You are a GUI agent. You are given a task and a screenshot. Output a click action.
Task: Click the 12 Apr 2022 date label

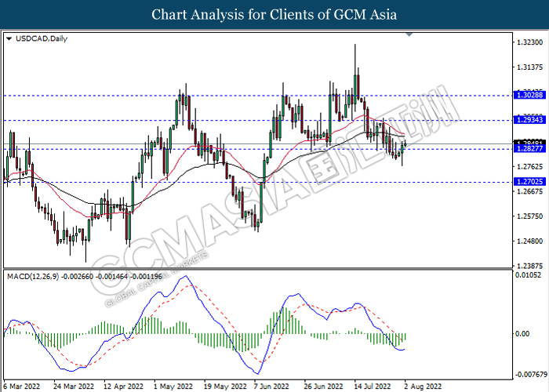pyautogui.click(x=124, y=387)
